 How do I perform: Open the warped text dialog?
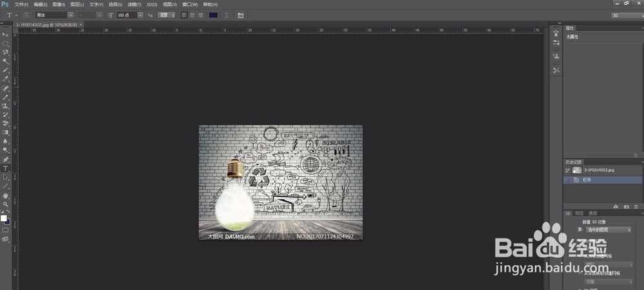[x=226, y=15]
